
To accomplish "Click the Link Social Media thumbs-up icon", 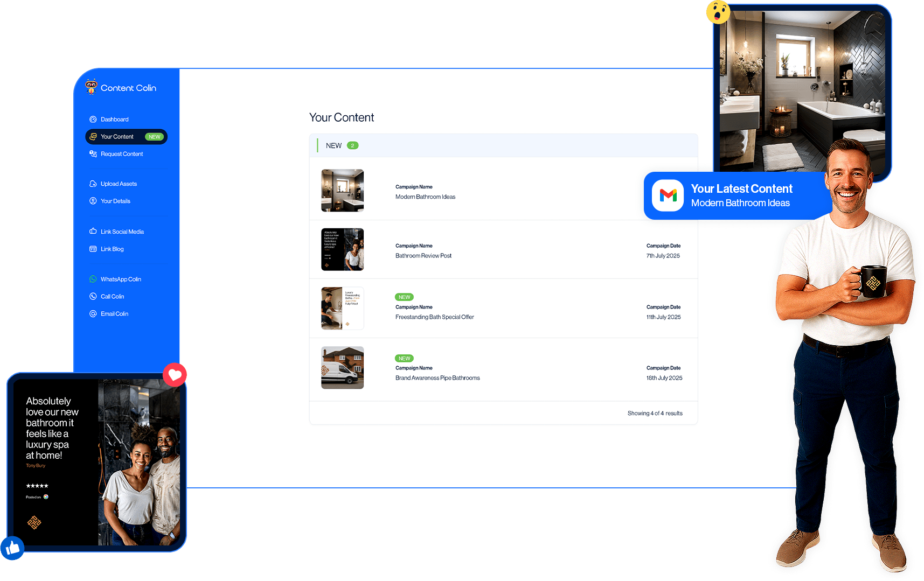I will pyautogui.click(x=93, y=232).
